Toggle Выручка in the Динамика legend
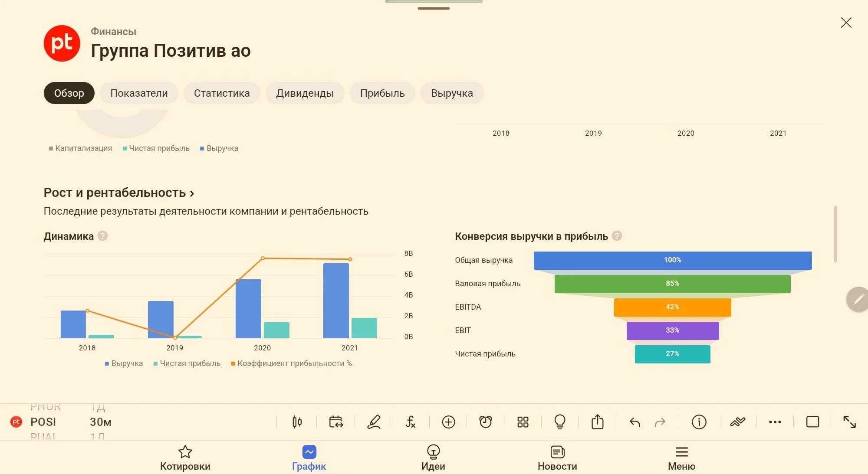This screenshot has height=474, width=868. pos(124,363)
